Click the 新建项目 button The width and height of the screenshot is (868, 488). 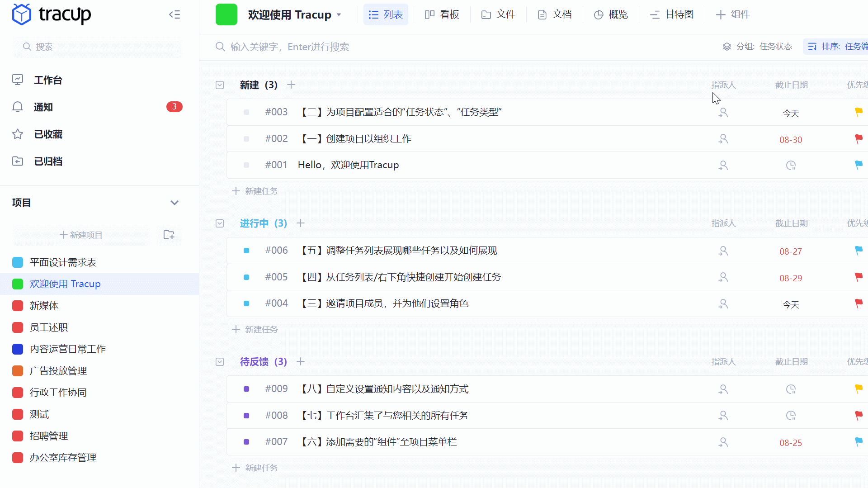81,235
